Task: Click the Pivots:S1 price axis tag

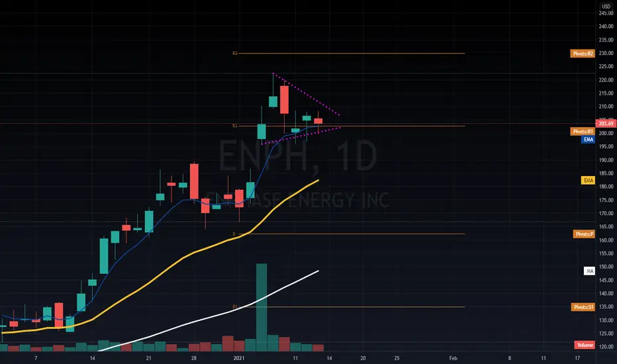Action: pos(583,307)
